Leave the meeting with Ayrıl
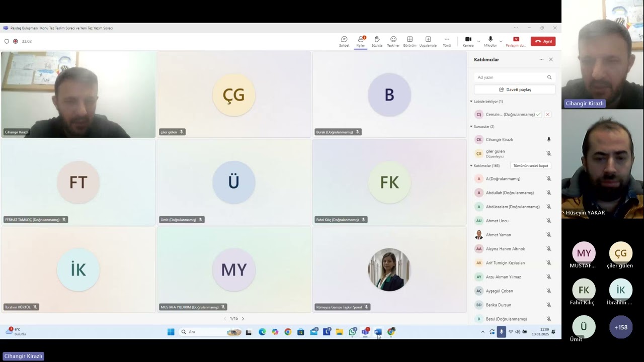The width and height of the screenshot is (644, 362). pos(543,41)
